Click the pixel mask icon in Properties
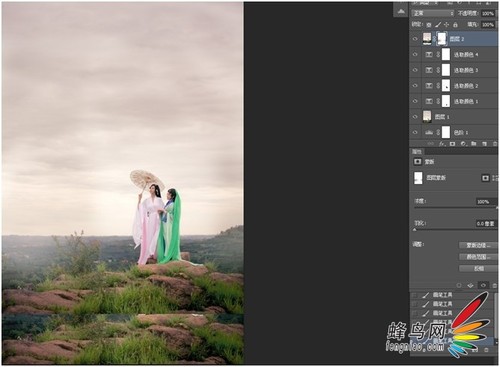The image size is (500, 367). 485,178
